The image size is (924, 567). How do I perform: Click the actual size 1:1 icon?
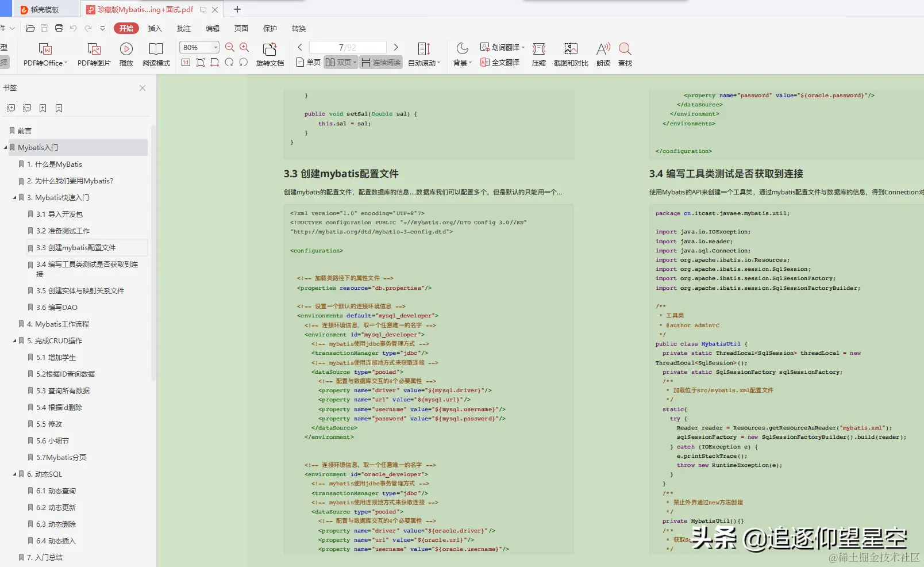186,62
